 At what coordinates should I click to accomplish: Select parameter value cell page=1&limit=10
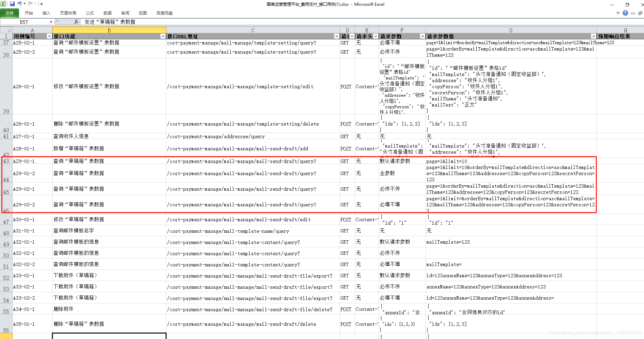point(511,161)
